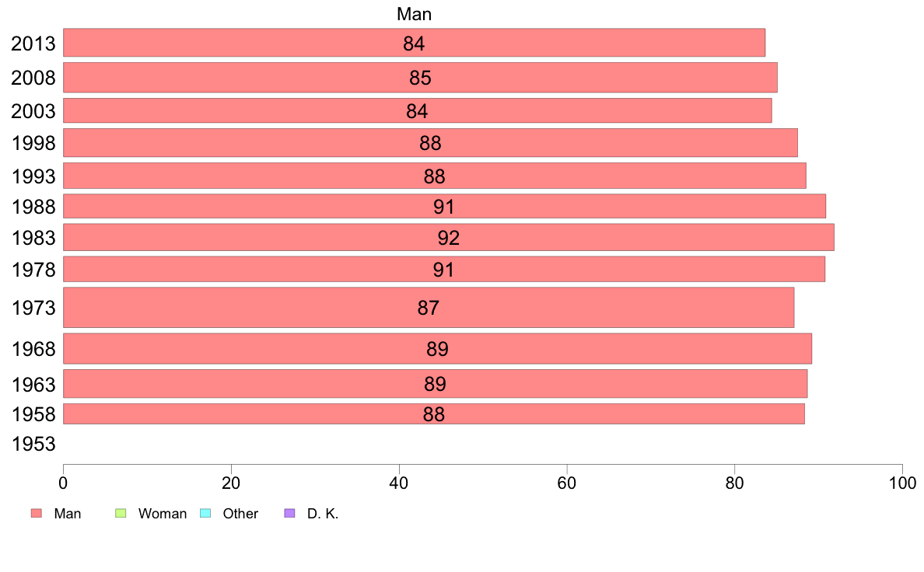The width and height of the screenshot is (924, 572).
Task: Select the 2008 bar showing 85
Action: click(x=420, y=78)
